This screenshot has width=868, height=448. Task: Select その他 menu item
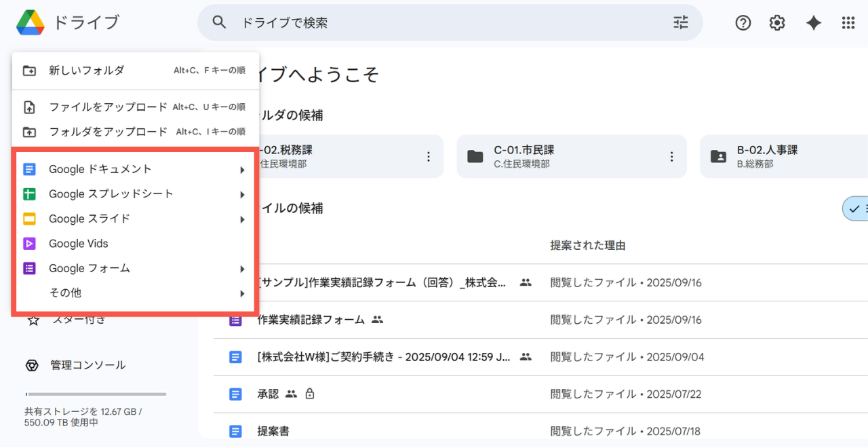click(x=136, y=293)
